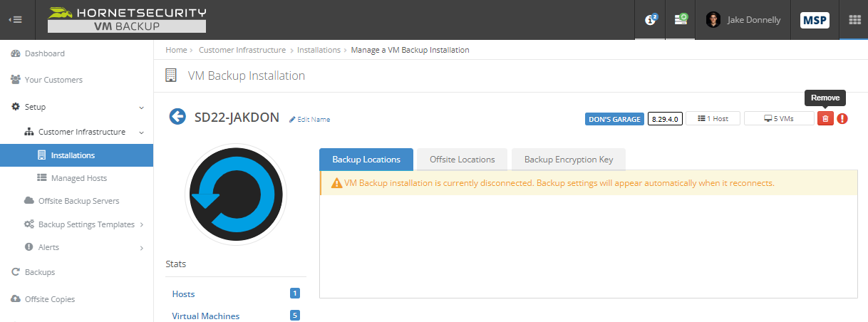
Task: Select Installations in the sidebar
Action: click(x=76, y=155)
